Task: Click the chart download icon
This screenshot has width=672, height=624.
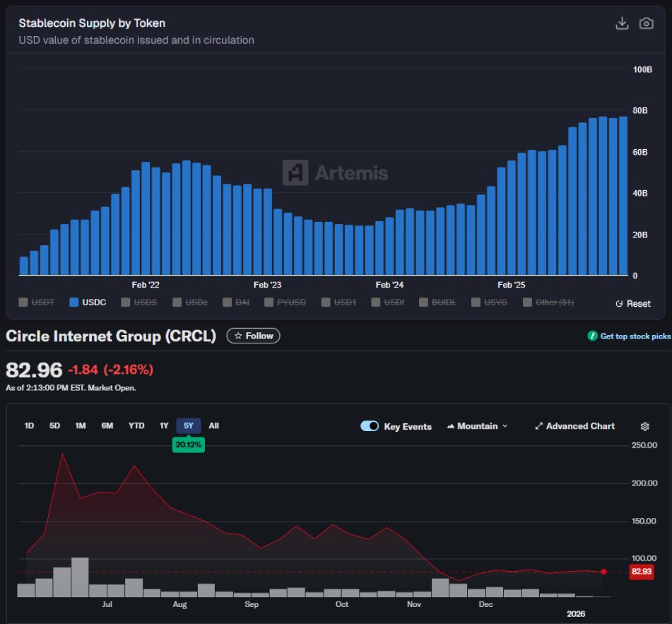Action: (x=623, y=23)
